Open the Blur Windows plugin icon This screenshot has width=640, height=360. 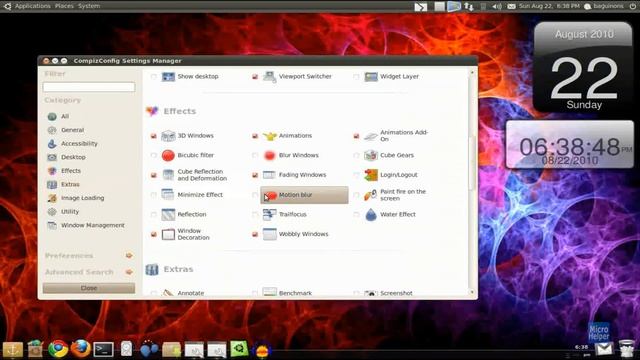pos(269,155)
